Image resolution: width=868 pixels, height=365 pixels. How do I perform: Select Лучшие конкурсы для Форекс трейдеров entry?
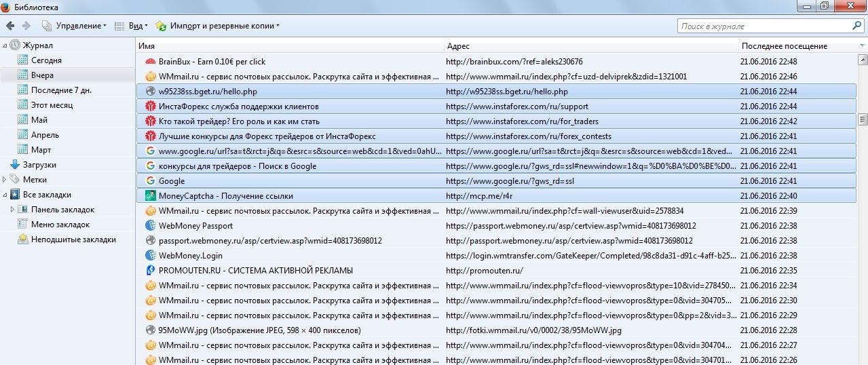pos(496,136)
